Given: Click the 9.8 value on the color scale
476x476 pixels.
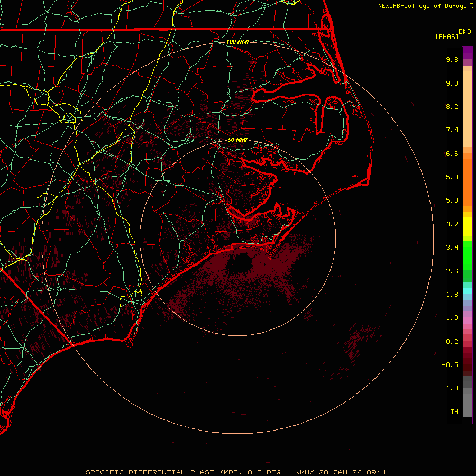Looking at the screenshot, I should pyautogui.click(x=452, y=59).
